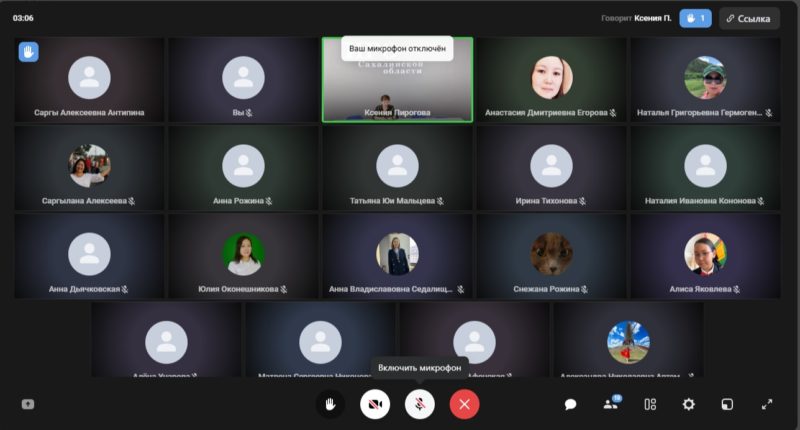Click muted mic icon beside Вы
The height and width of the screenshot is (430, 800).
249,113
